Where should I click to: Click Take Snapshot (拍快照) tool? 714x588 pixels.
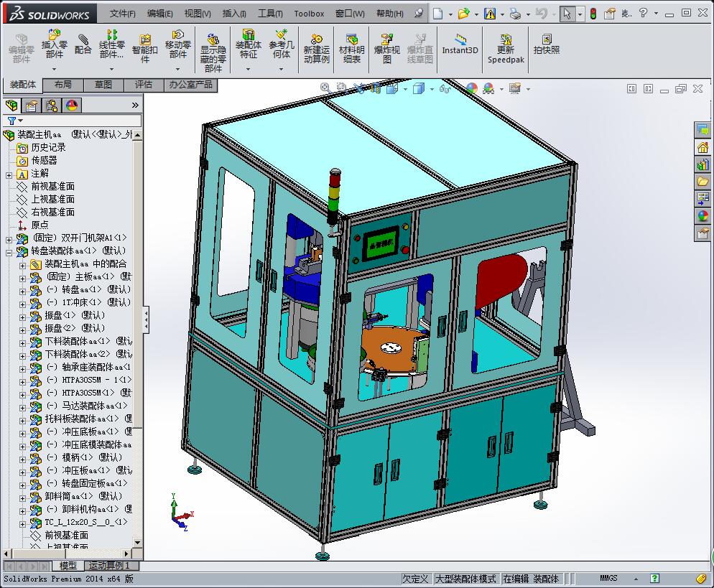(547, 45)
